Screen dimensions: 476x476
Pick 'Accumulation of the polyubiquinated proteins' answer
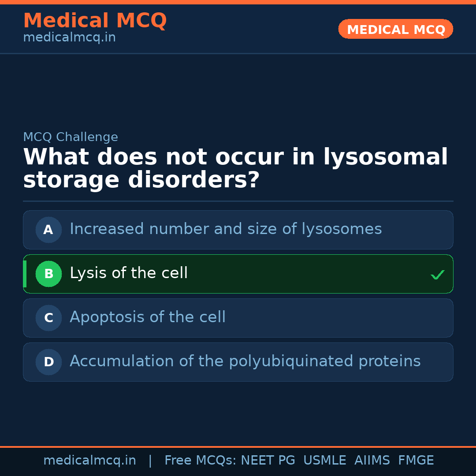pos(245,361)
